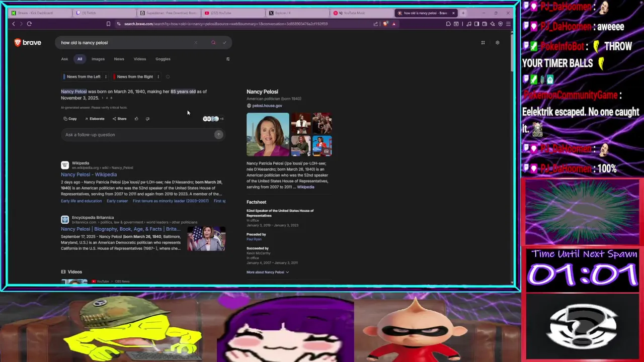This screenshot has width=644, height=362.
Task: Share the AI answer
Action: point(119,119)
